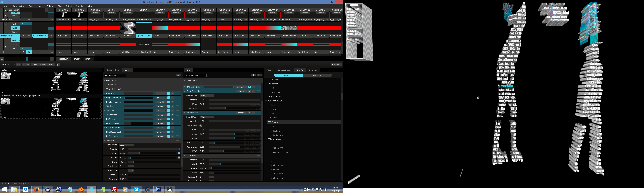Select the Game Of Life clip thumbnail

pos(128,28)
